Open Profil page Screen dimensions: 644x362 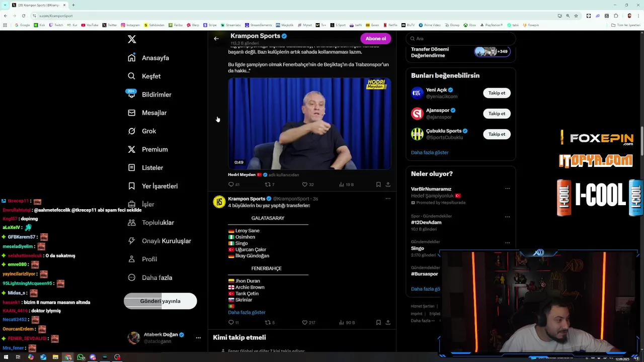point(142,259)
